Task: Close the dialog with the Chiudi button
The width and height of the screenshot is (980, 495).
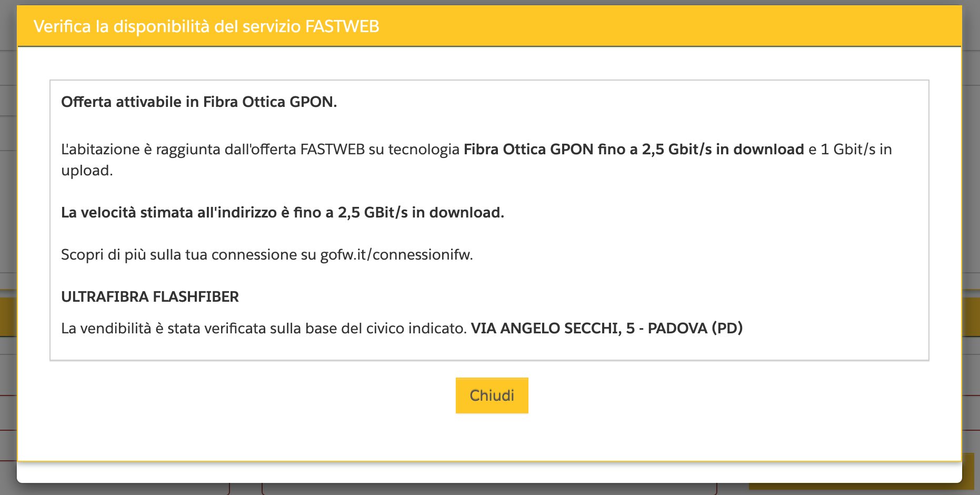Action: pos(492,395)
